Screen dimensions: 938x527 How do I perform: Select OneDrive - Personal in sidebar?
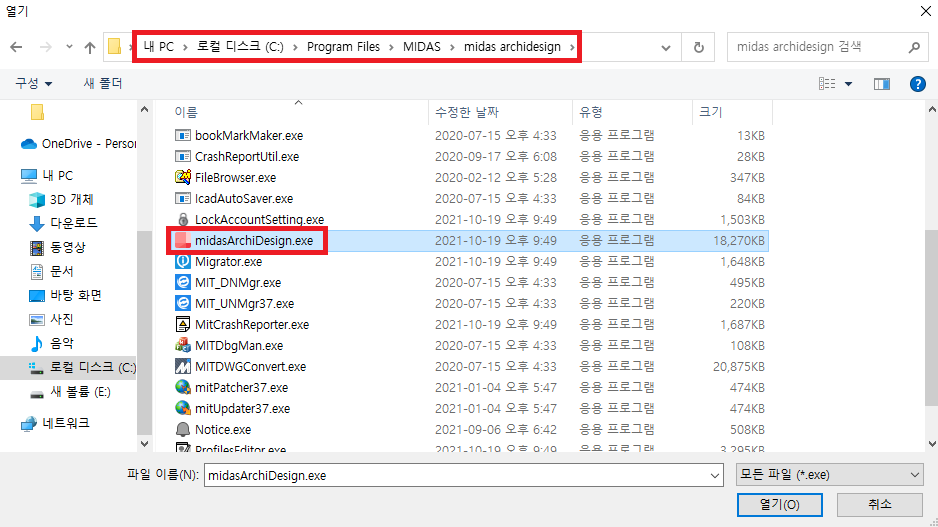coord(78,144)
